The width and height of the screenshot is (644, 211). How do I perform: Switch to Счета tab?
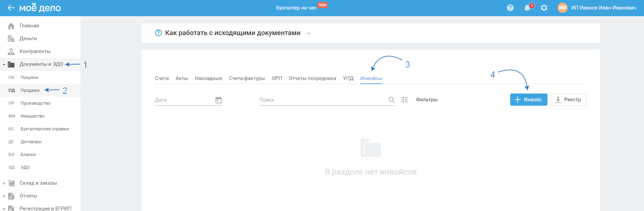tap(162, 78)
